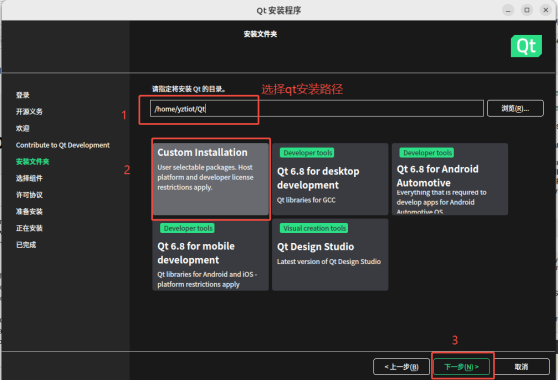The image size is (559, 380).
Task: Click the 已完成 step in sidebar
Action: pos(26,245)
